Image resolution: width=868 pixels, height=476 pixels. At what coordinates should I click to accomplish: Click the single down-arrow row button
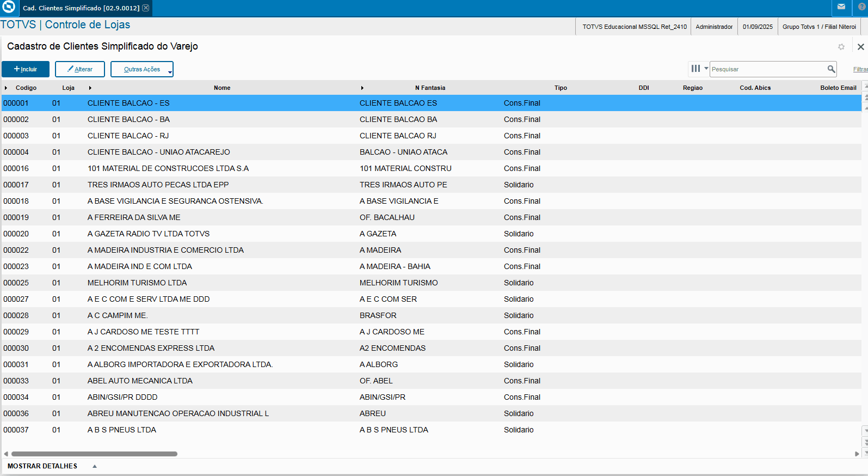point(866,431)
